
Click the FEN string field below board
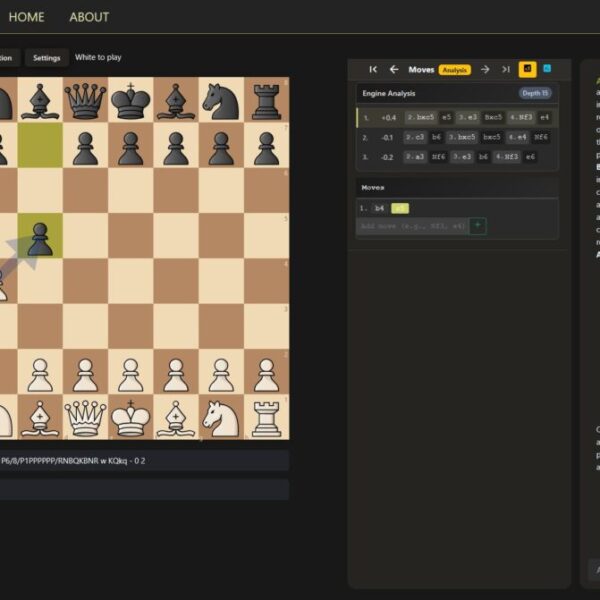(x=144, y=460)
